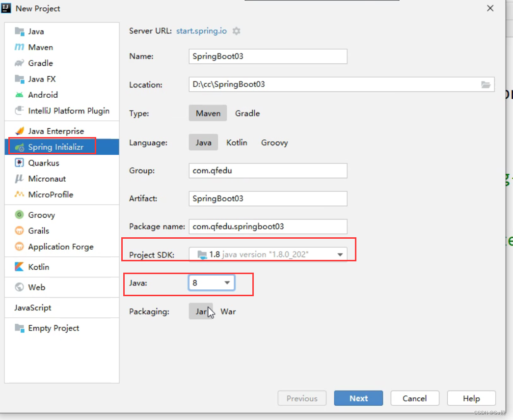This screenshot has width=513, height=420.
Task: Choose the Gradle elephant icon
Action: (x=19, y=63)
